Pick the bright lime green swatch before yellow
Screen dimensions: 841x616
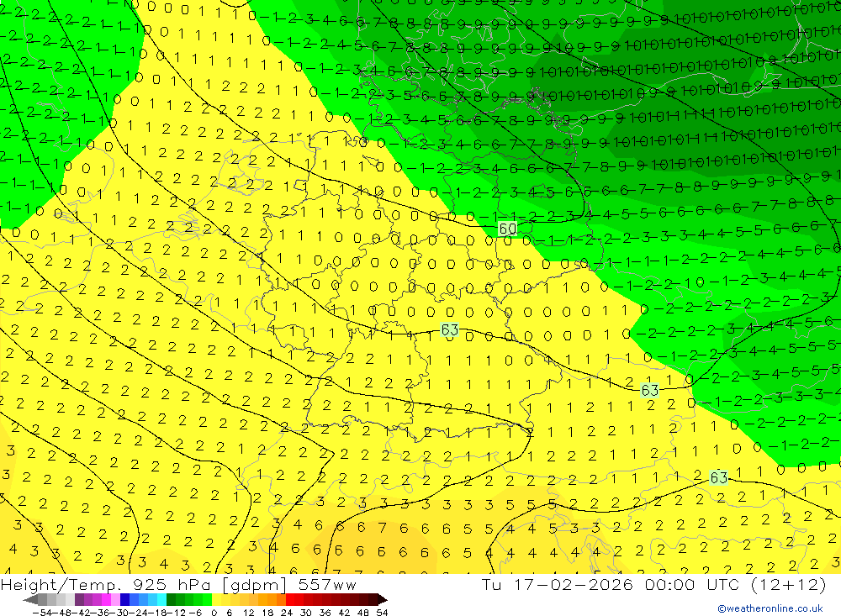[207, 600]
